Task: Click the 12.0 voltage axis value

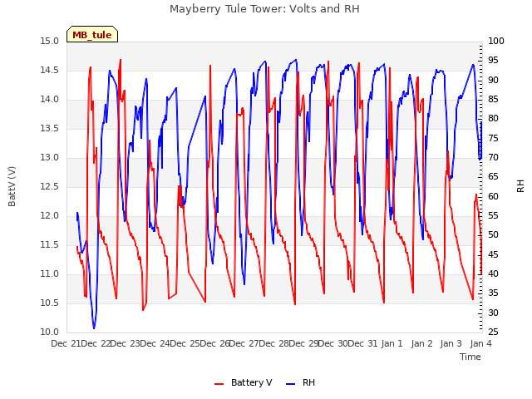Action: click(x=50, y=216)
